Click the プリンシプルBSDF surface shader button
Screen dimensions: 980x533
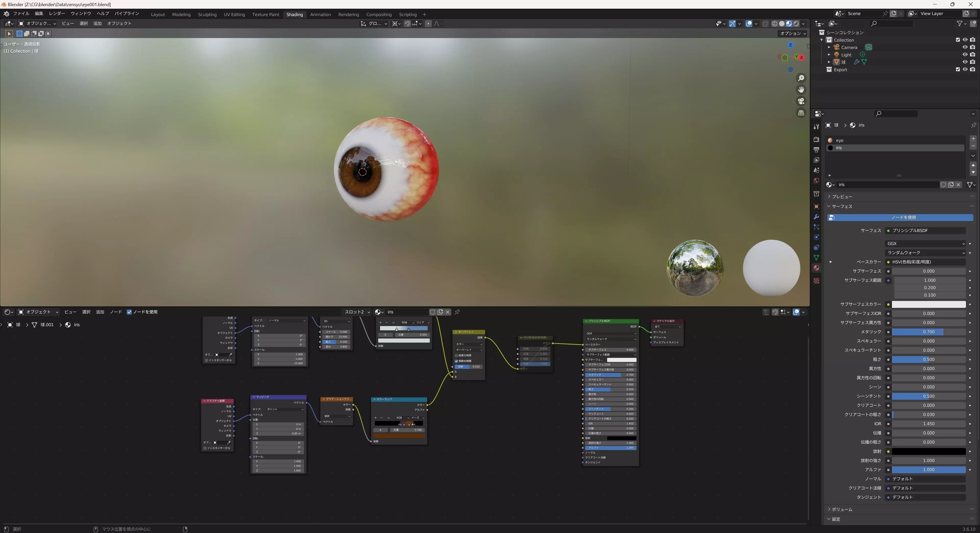point(925,231)
